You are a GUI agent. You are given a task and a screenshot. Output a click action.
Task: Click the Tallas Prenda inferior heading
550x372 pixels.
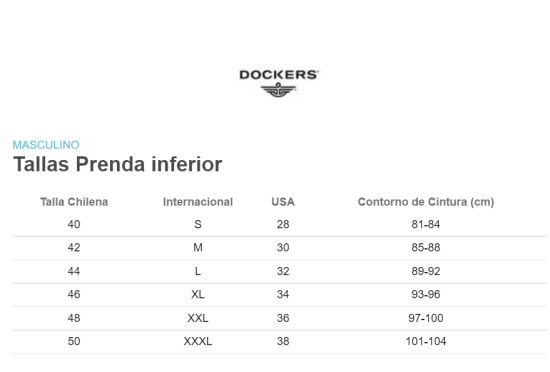click(x=118, y=164)
